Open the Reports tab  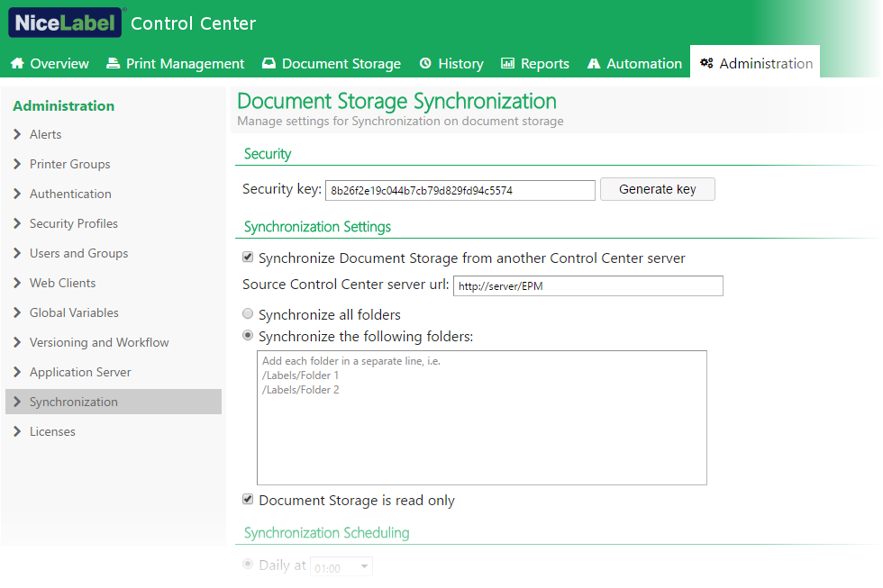click(535, 63)
